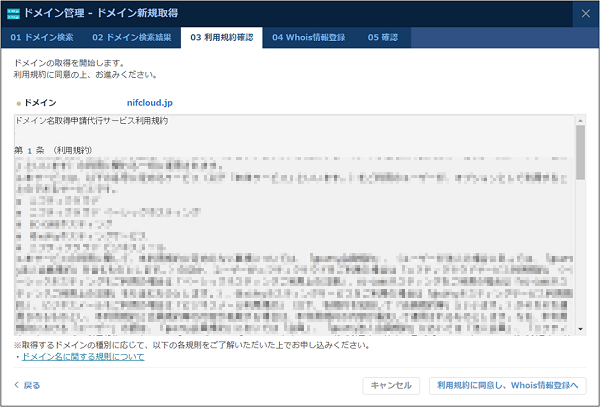Click the 第 1 条 (利用規約) heading

coord(53,150)
